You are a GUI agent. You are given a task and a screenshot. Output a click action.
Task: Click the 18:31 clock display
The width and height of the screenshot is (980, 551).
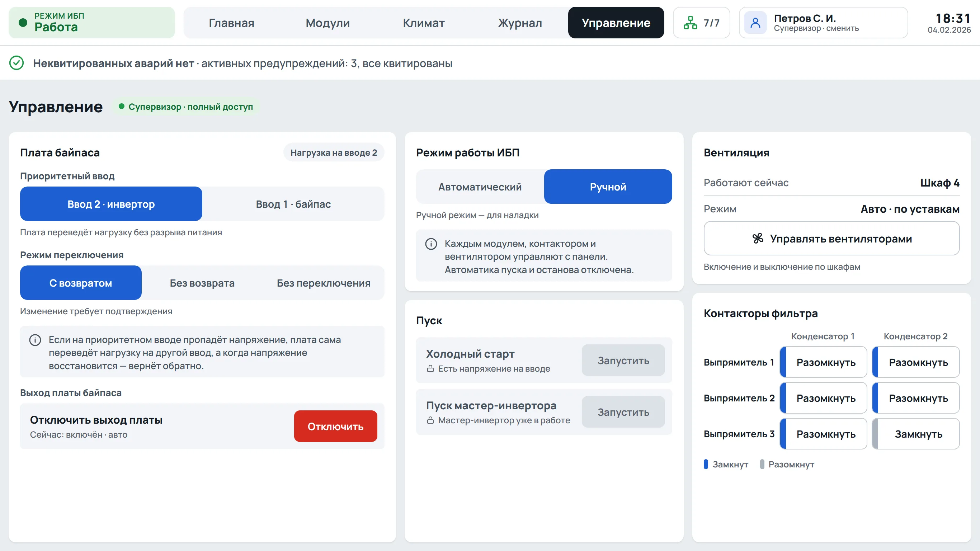point(953,18)
